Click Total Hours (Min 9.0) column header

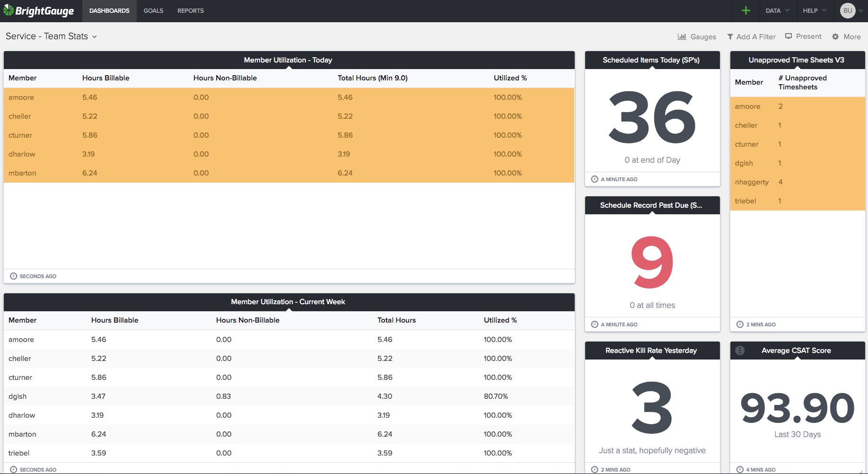click(x=372, y=78)
